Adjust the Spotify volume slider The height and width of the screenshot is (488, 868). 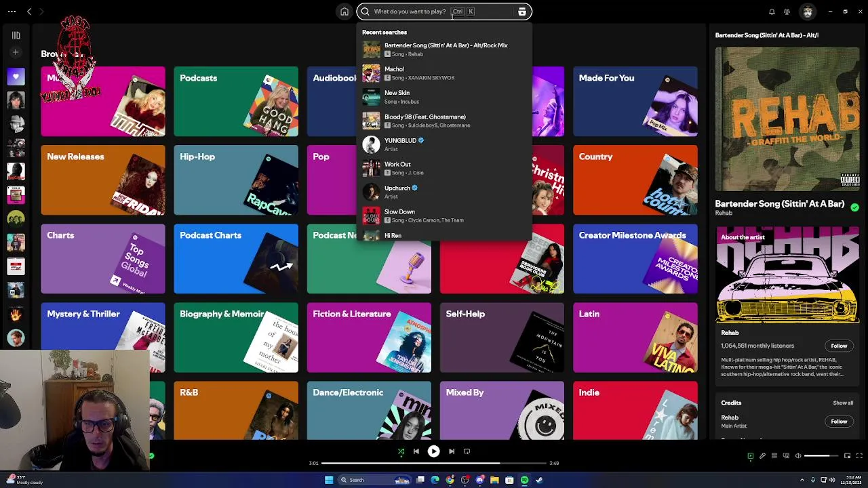(821, 456)
